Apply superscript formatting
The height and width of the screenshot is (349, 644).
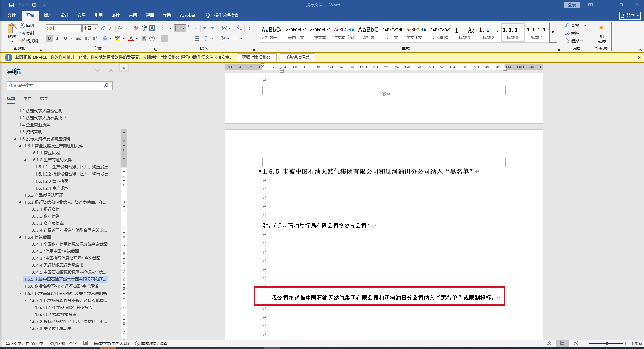point(95,38)
